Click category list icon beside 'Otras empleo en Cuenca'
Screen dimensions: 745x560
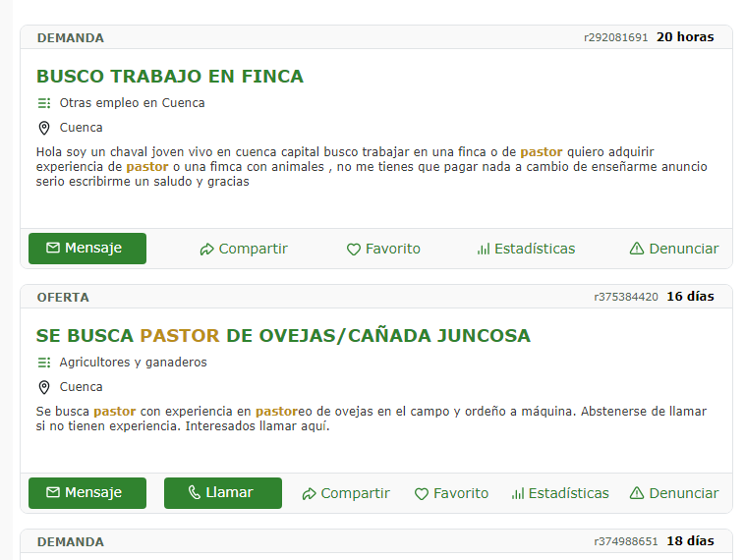click(x=44, y=103)
